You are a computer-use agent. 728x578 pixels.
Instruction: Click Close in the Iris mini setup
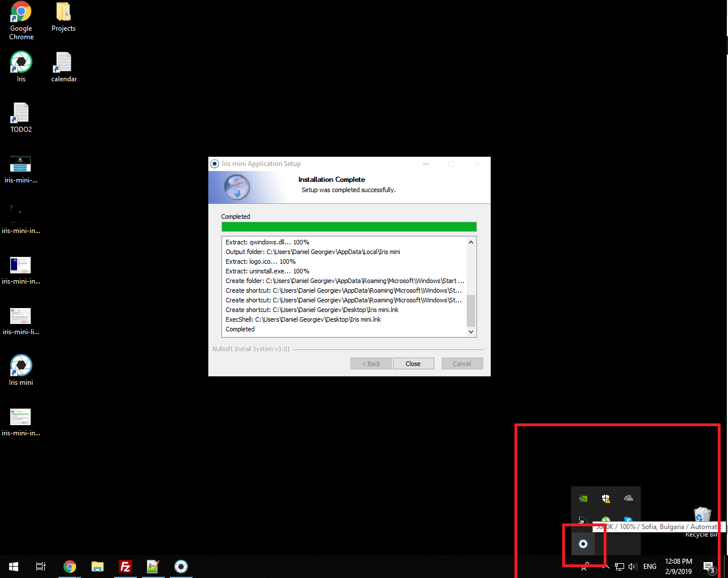tap(413, 364)
